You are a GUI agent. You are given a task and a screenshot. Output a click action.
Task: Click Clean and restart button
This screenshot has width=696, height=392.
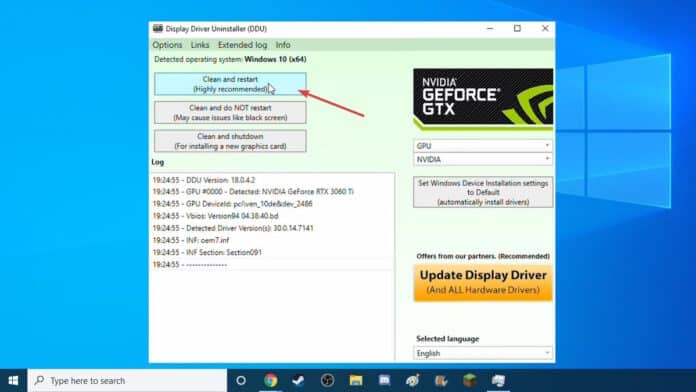[x=230, y=84]
